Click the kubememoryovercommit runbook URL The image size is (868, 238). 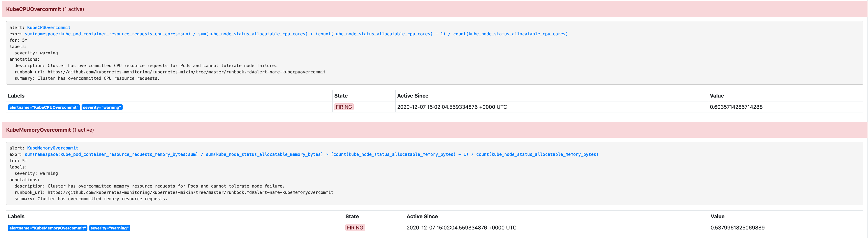[191, 192]
